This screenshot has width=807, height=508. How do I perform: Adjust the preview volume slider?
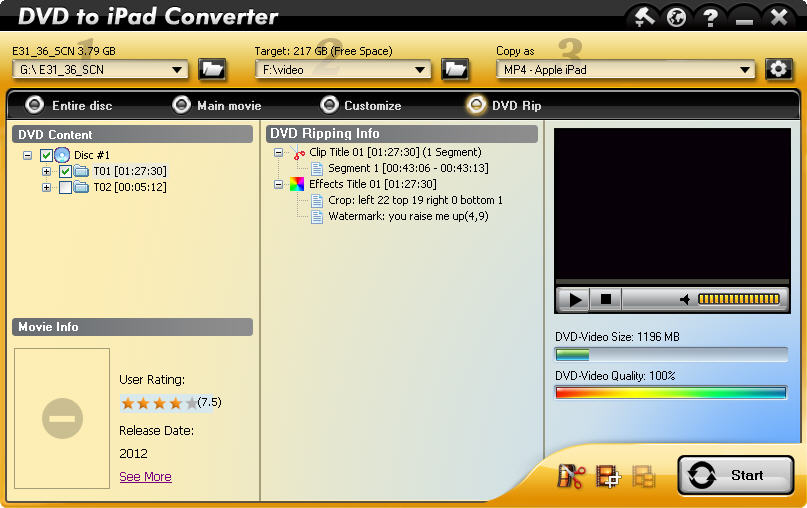[739, 299]
